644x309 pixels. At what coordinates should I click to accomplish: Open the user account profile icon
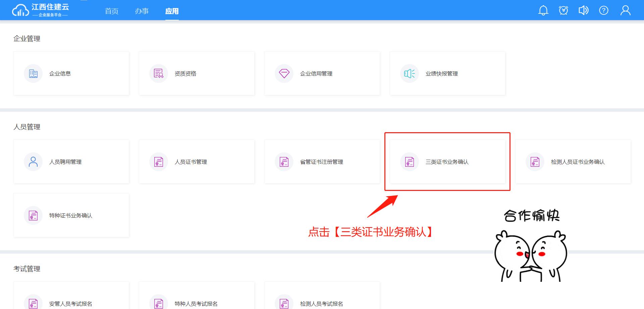point(625,10)
